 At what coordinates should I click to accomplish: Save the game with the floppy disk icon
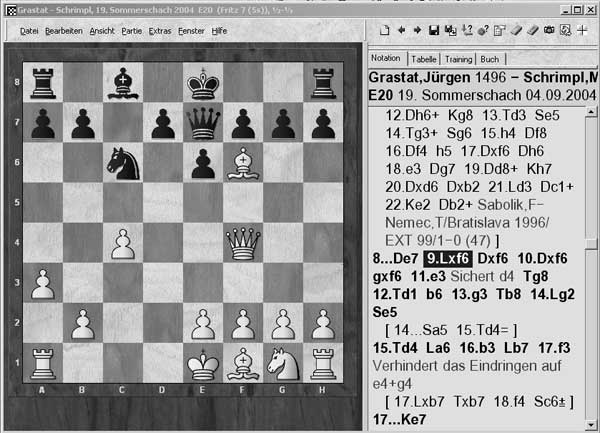[x=433, y=30]
